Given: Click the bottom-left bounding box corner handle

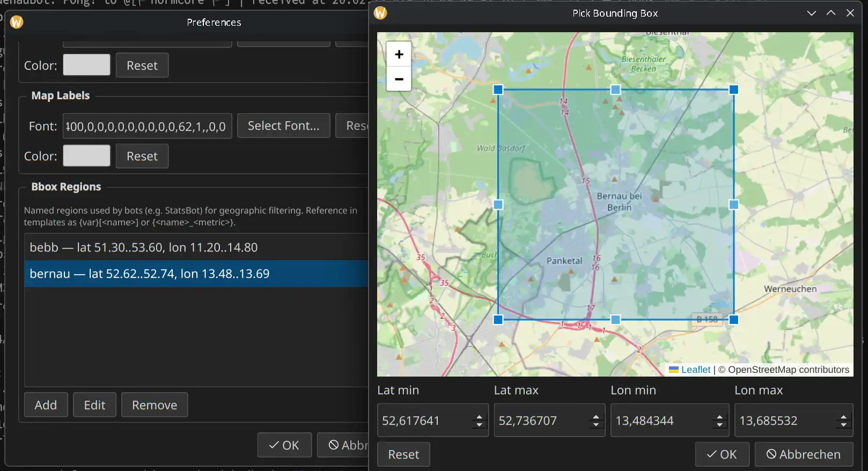Looking at the screenshot, I should [498, 320].
